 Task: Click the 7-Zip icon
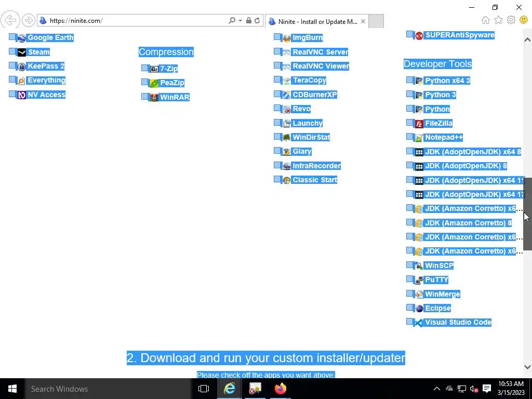pos(154,69)
